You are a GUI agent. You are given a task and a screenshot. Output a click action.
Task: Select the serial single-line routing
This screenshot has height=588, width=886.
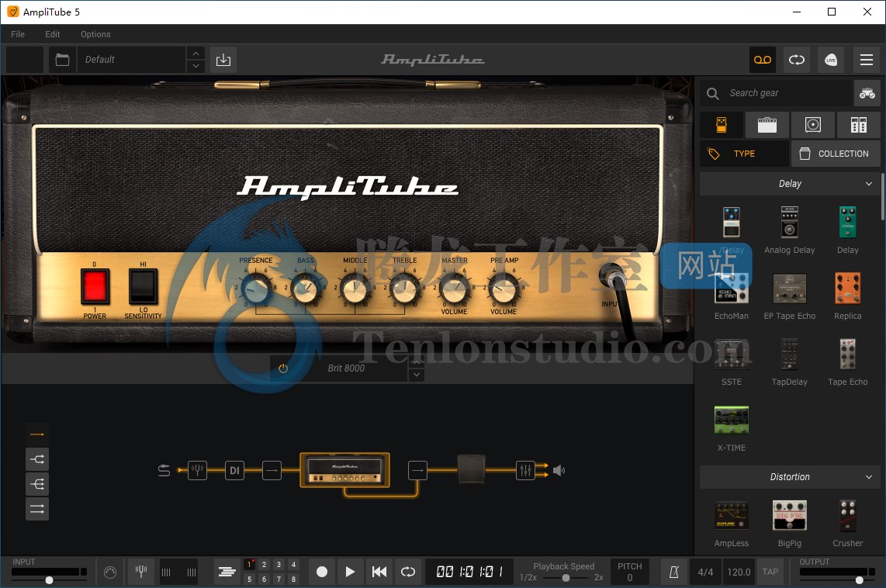coord(37,434)
